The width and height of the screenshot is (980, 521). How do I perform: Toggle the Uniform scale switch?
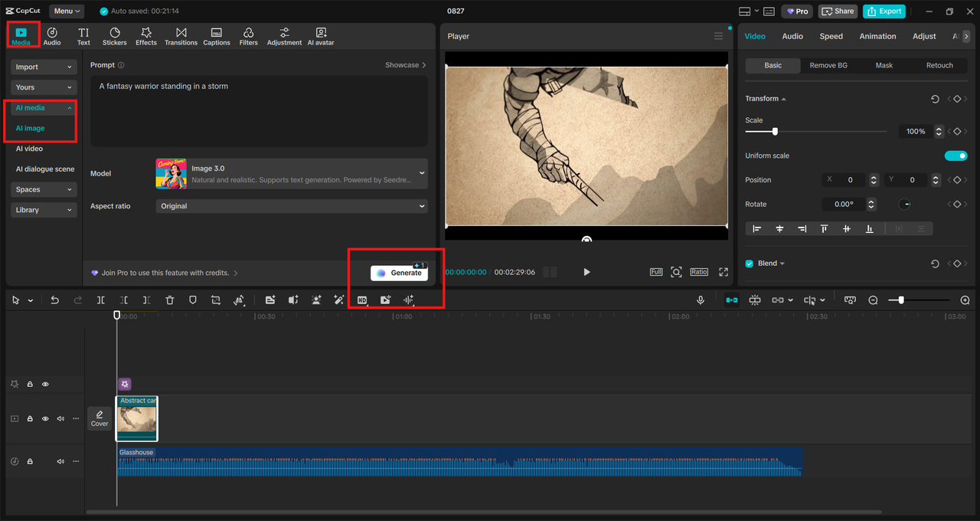click(955, 156)
